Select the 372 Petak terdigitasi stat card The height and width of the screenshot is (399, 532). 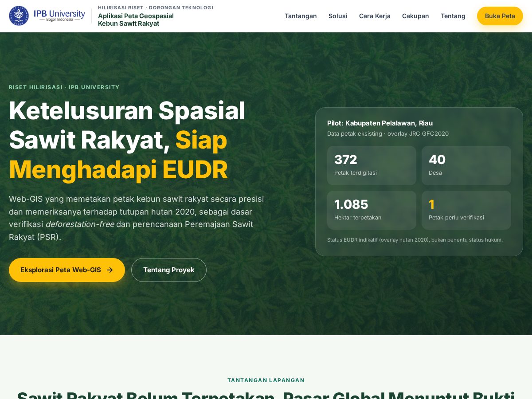tap(372, 165)
